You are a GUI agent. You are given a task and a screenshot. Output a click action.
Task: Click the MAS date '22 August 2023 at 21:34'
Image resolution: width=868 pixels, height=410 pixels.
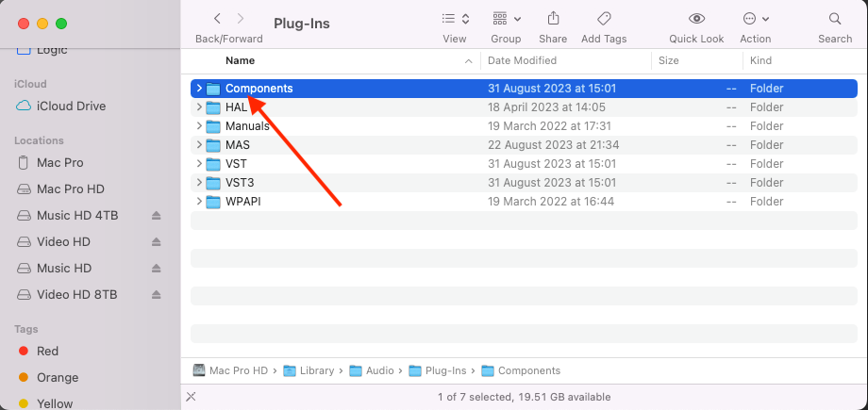[553, 145]
